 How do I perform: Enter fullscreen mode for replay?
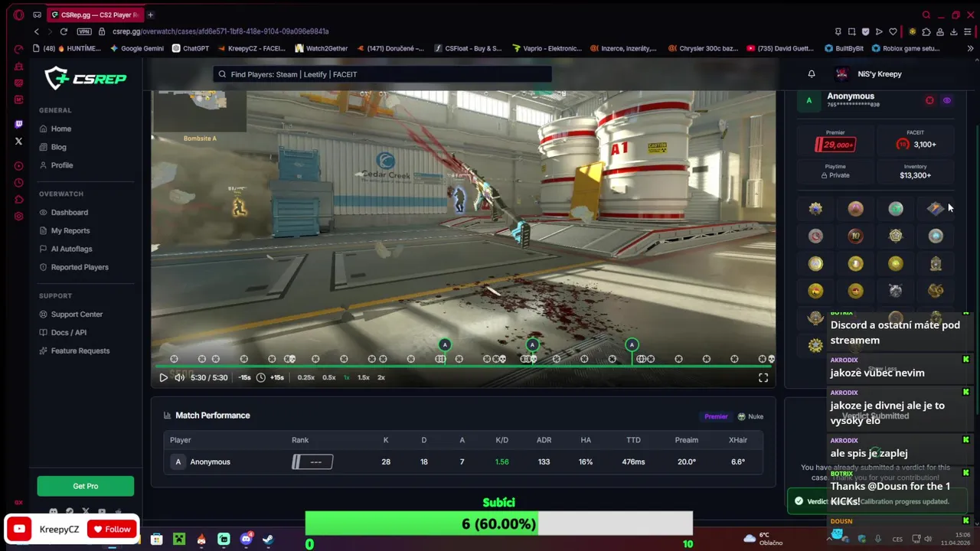click(x=763, y=377)
